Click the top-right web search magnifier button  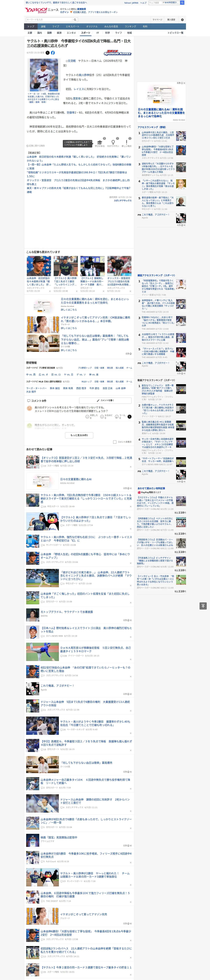click(182, 3)
